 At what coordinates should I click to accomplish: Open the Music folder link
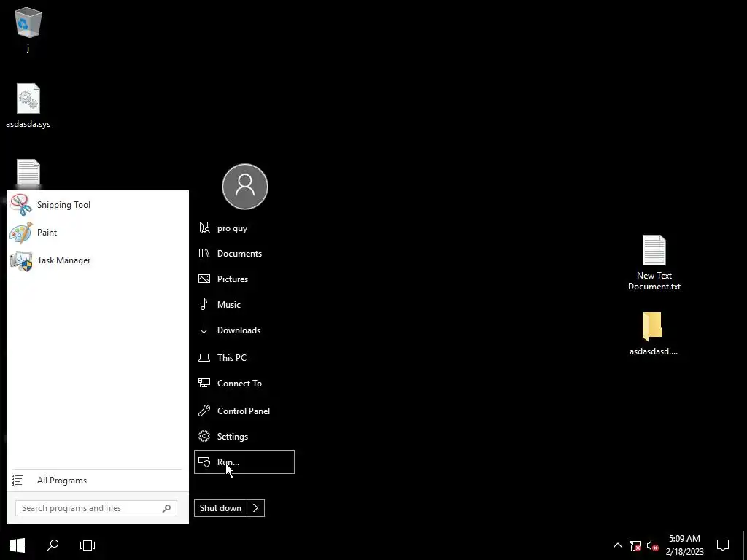pos(244,304)
